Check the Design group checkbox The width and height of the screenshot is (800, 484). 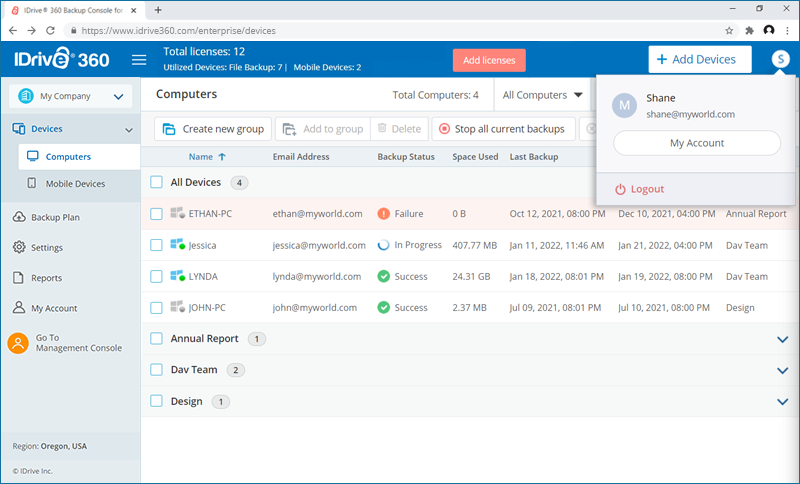click(x=157, y=401)
